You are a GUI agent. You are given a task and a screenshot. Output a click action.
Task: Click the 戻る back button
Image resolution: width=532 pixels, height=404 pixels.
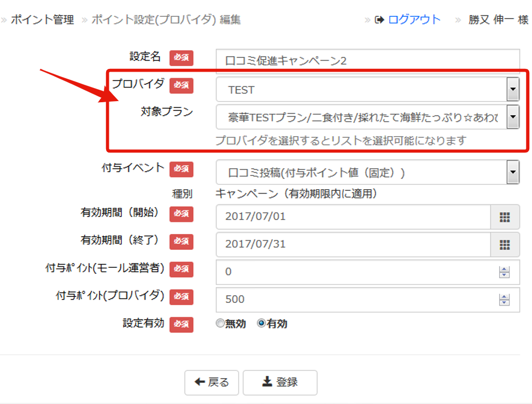212,382
